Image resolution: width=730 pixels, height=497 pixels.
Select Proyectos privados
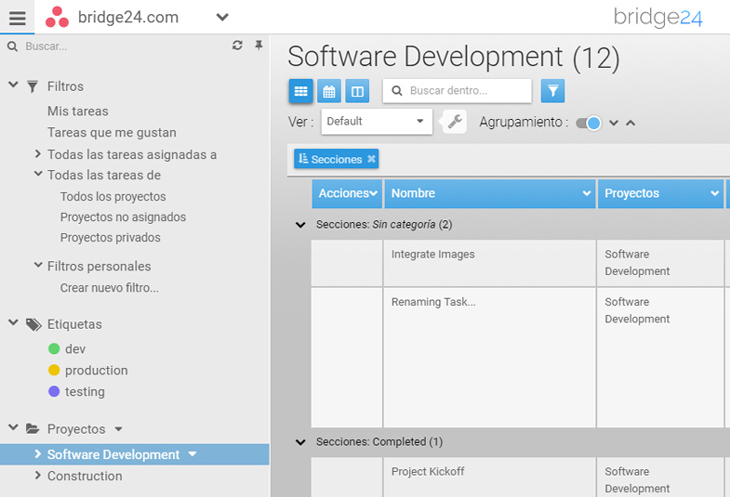(x=110, y=237)
